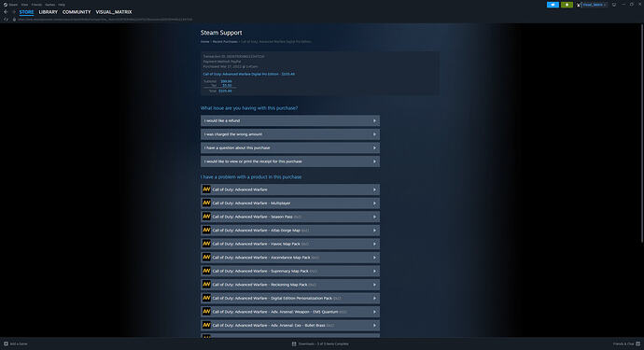This screenshot has width=644, height=350.
Task: Click the Home breadcrumb link
Action: 205,41
